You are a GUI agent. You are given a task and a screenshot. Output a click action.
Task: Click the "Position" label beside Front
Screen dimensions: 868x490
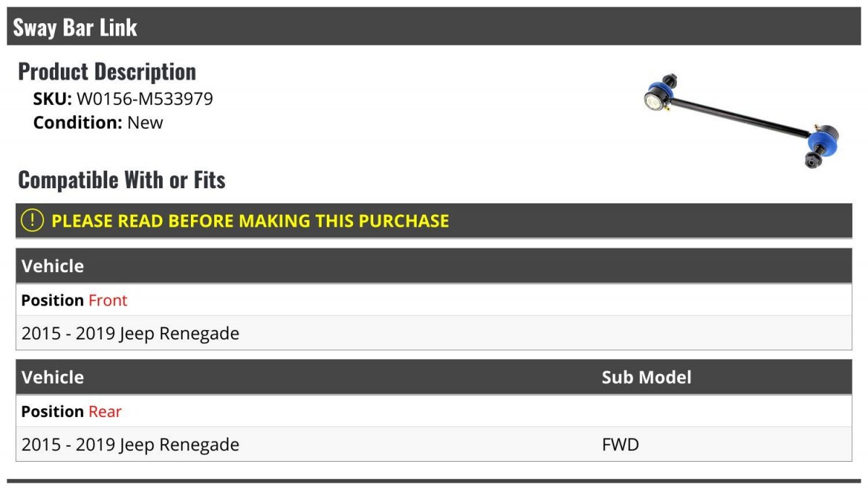point(52,300)
